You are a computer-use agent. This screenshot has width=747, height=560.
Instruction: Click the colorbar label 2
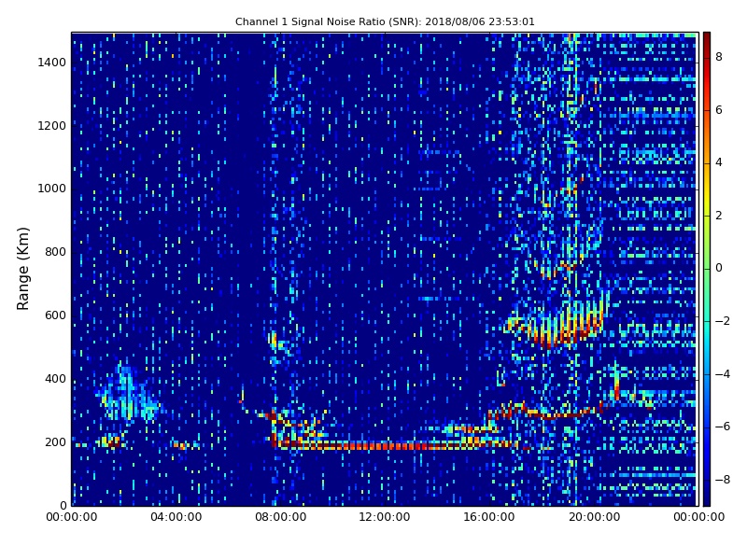[719, 216]
